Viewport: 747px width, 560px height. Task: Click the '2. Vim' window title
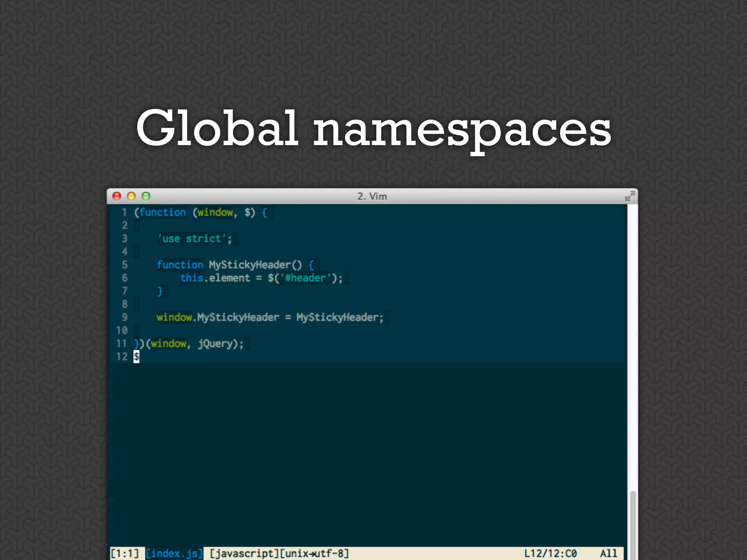372,196
